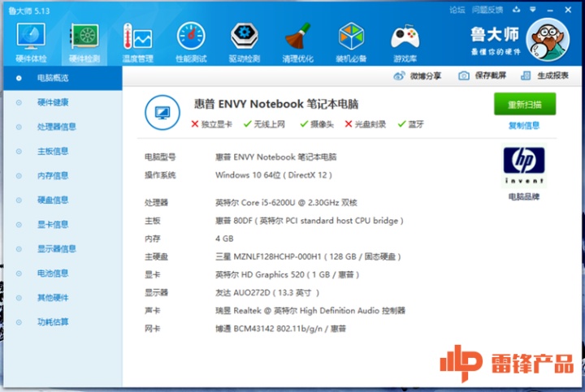This screenshot has width=585, height=392.
Task: Click the 光盘刻录 status indicator
Action: click(366, 124)
